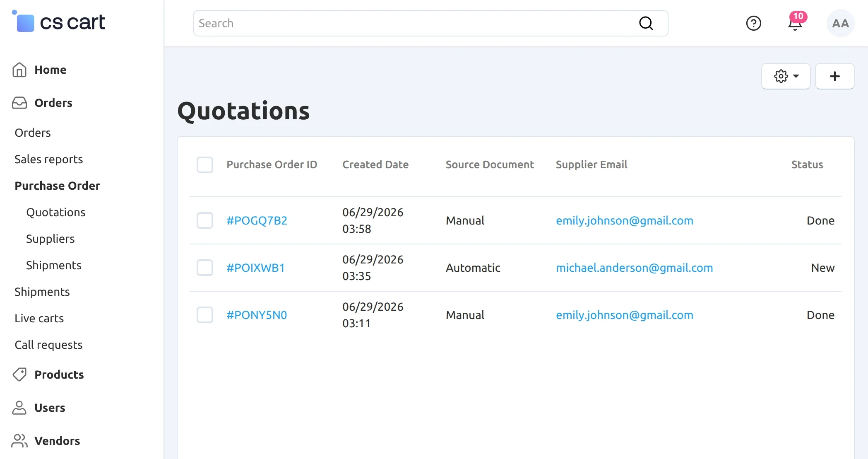Viewport: 868px width, 459px height.
Task: Click the Vendors people icon
Action: (19, 441)
